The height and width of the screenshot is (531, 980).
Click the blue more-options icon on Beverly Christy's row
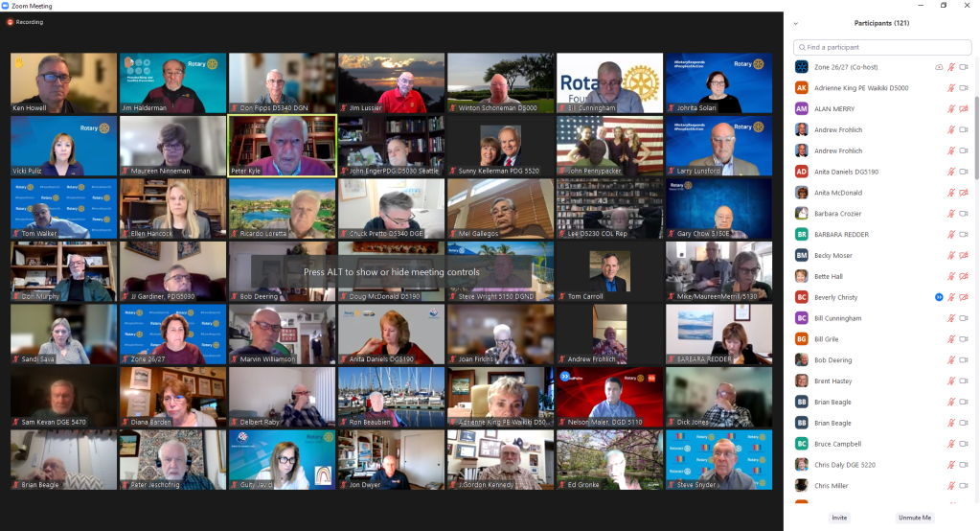tap(939, 297)
